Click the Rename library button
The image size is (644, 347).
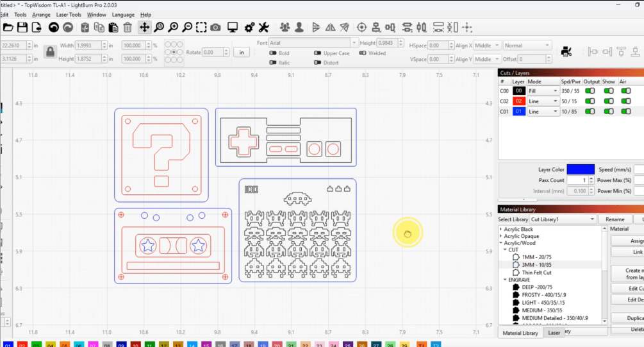615,219
